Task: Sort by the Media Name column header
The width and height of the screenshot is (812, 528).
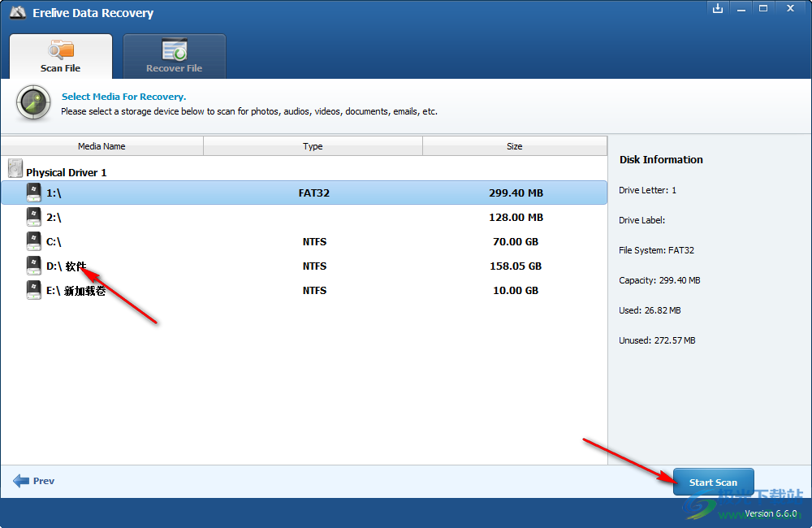Action: (x=102, y=146)
